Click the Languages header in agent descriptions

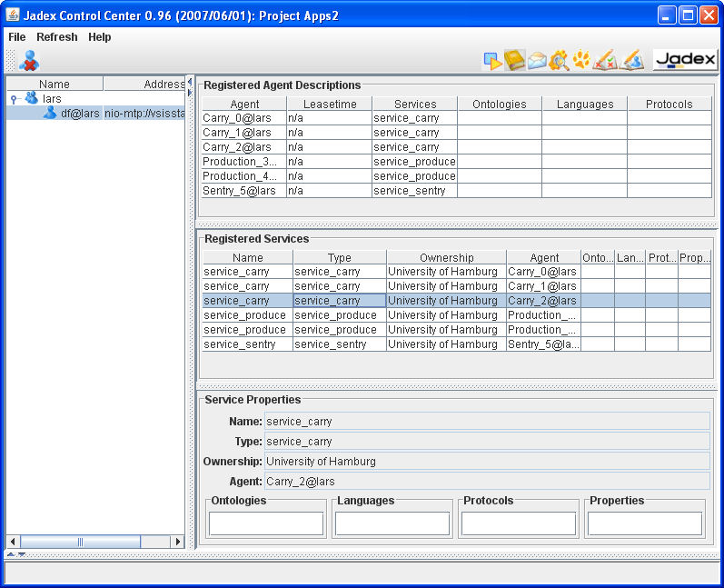[x=585, y=104]
